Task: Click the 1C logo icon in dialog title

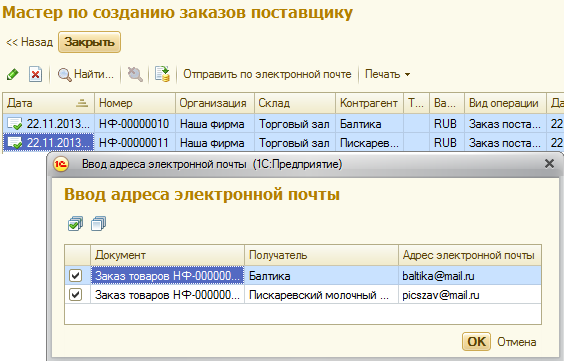Action: point(61,164)
